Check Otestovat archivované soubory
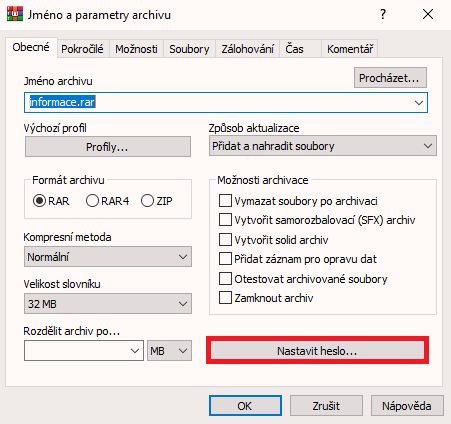 225,279
